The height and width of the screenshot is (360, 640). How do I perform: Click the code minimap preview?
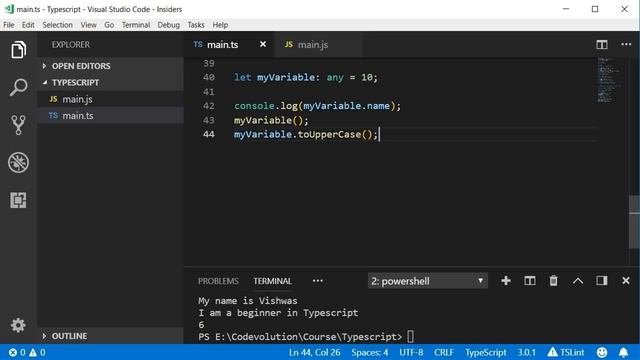click(x=610, y=80)
